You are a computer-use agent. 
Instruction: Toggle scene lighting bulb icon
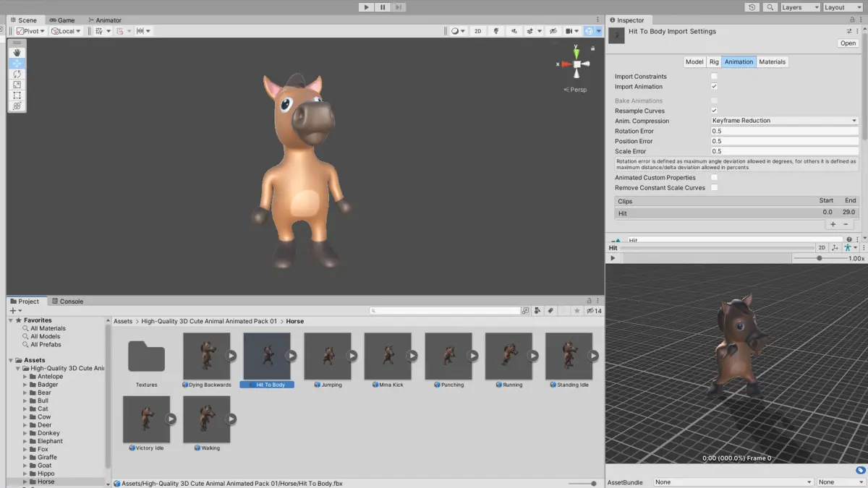(496, 31)
